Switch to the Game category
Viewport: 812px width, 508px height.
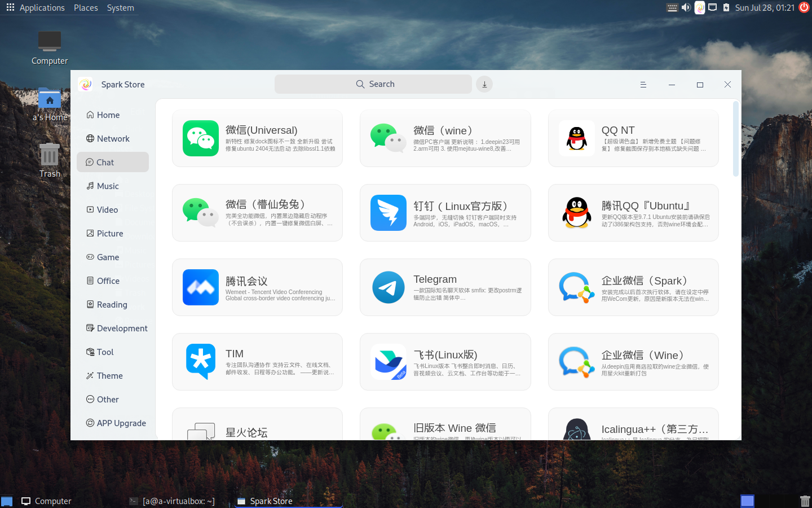(x=113, y=257)
